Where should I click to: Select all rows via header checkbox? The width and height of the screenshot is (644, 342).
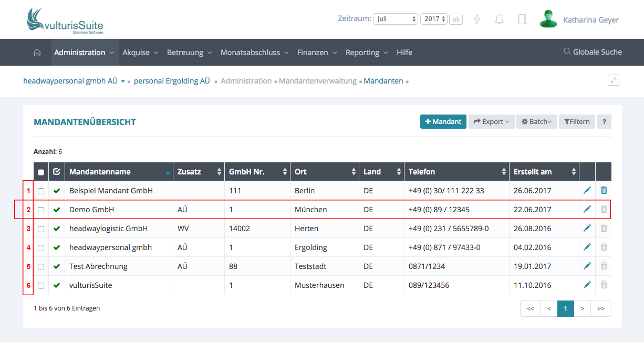pos(41,172)
